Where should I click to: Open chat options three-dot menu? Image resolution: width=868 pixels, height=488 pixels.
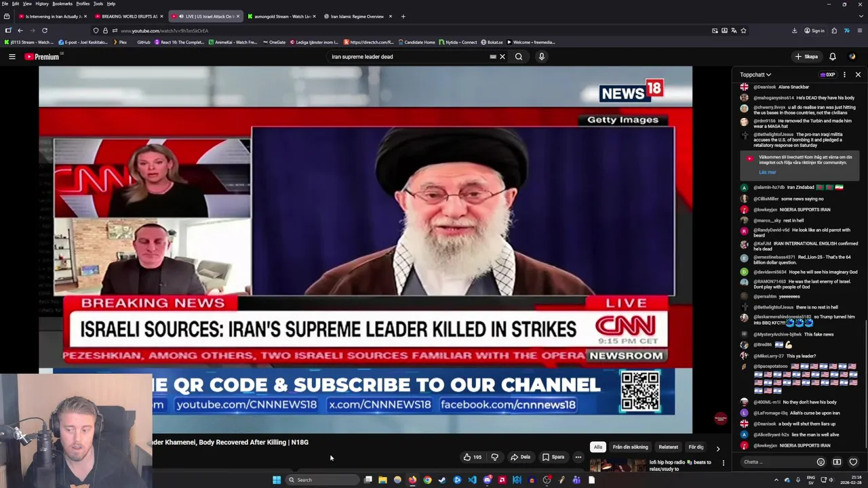844,75
